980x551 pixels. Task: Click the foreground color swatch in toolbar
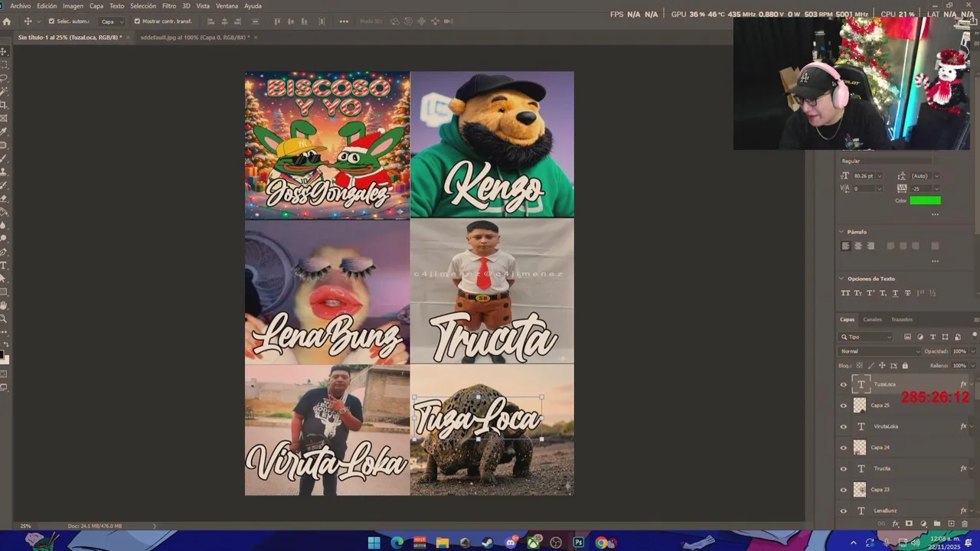[x=2, y=356]
